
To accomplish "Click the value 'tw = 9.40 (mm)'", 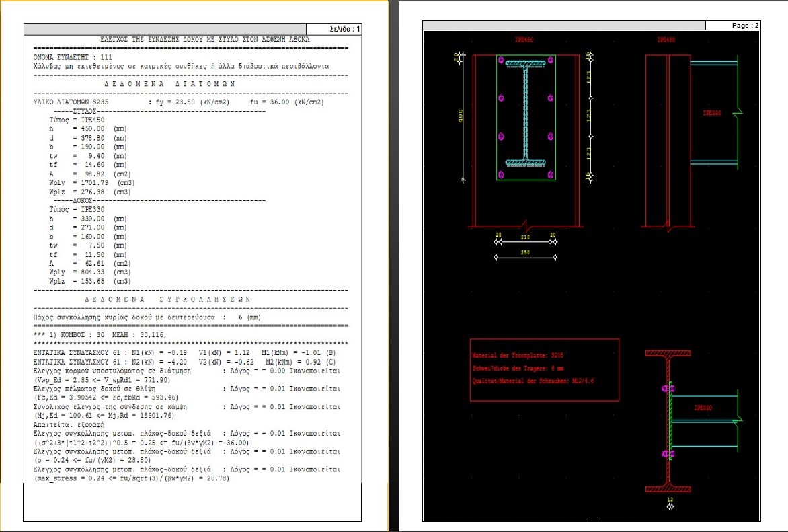I will click(x=88, y=156).
